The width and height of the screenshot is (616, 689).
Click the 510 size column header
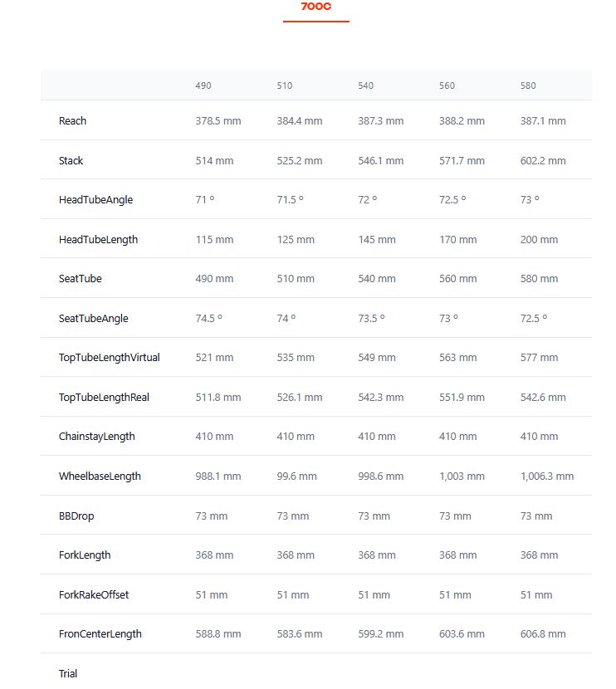(x=285, y=86)
